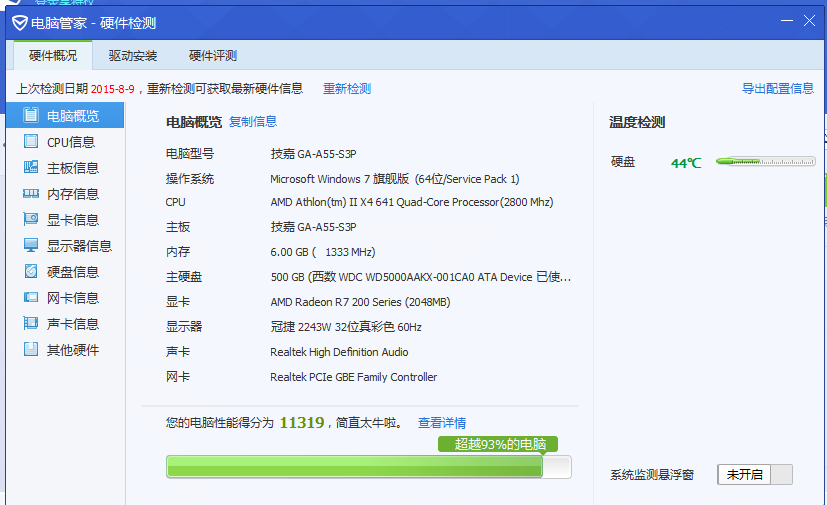The width and height of the screenshot is (827, 505).
Task: Click 查看详情 next to performance score
Action: click(x=442, y=423)
